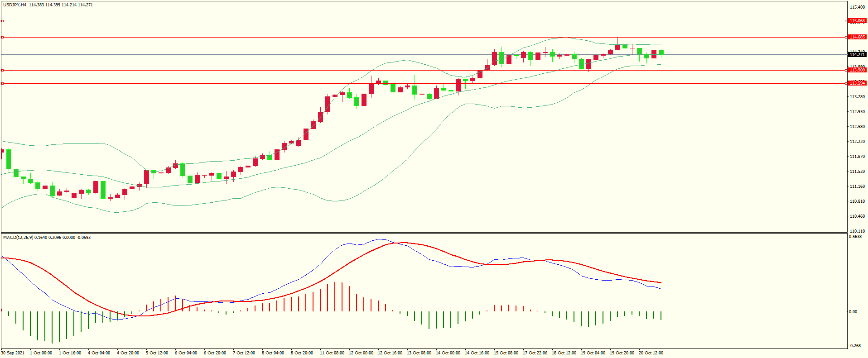This screenshot has width=868, height=358.
Task: Click the current price marker 114.271
Action: point(857,55)
